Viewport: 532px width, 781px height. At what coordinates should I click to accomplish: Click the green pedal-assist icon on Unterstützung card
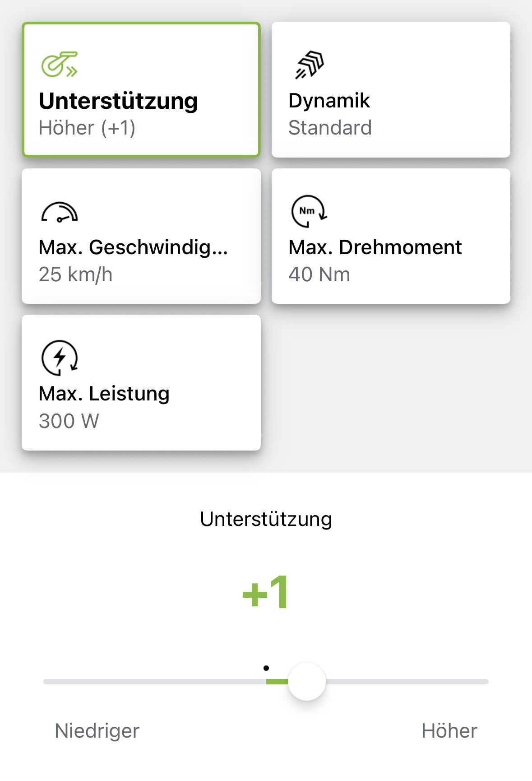coord(59,65)
